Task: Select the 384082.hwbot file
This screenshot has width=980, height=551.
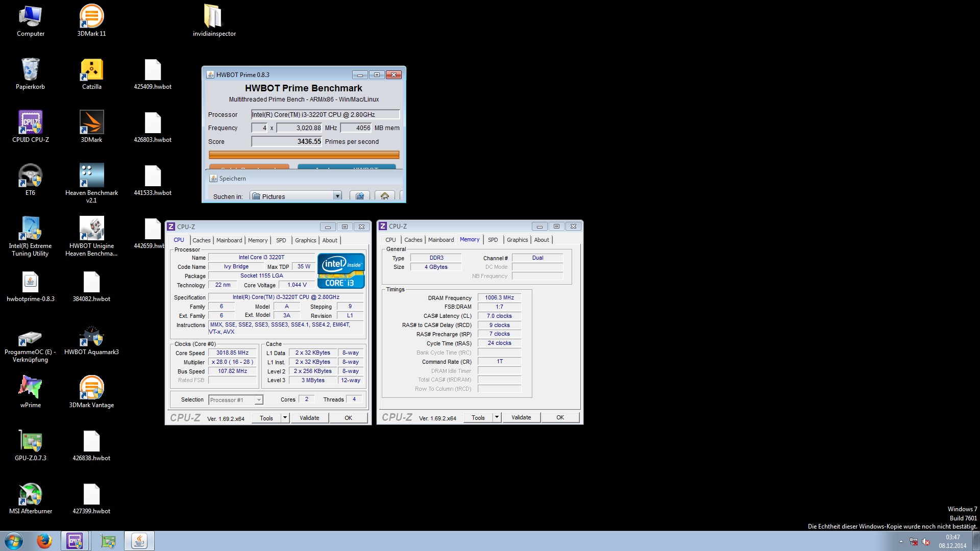Action: 92,286
